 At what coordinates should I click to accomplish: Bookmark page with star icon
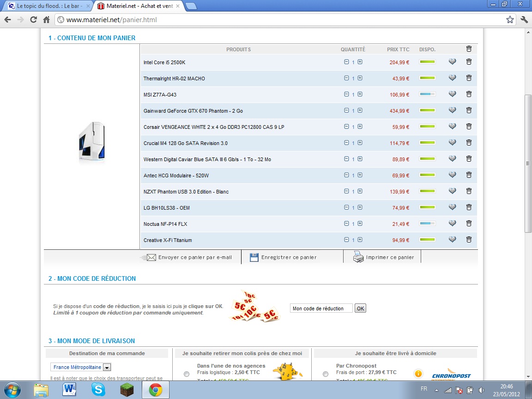pyautogui.click(x=510, y=19)
